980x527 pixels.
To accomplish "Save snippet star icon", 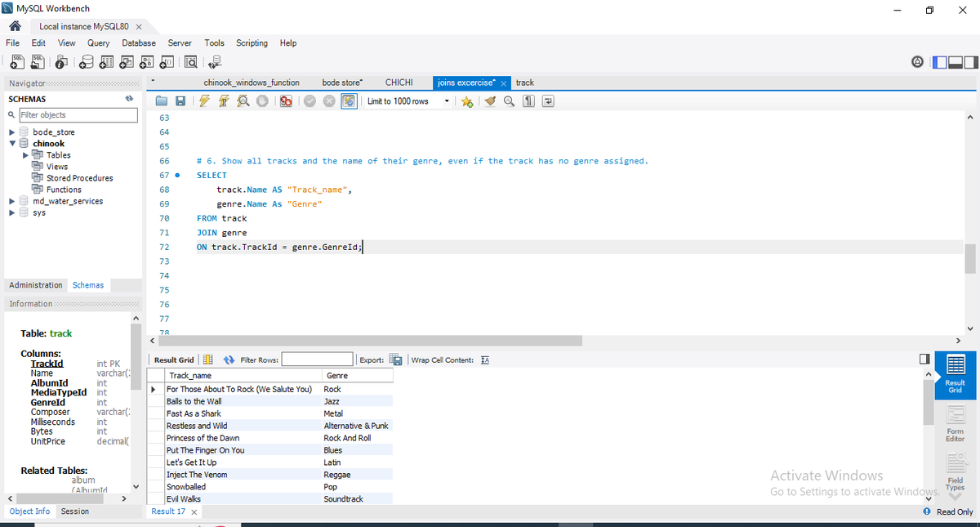I will (x=466, y=101).
